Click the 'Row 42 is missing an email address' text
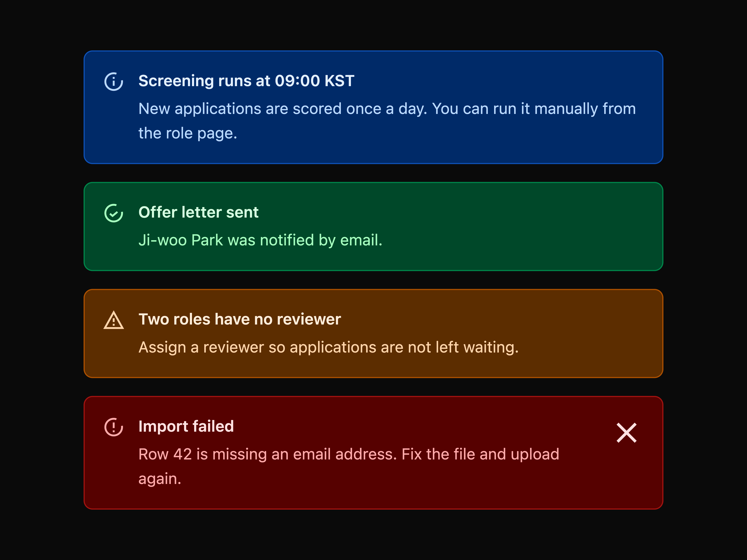The height and width of the screenshot is (560, 747). click(349, 466)
